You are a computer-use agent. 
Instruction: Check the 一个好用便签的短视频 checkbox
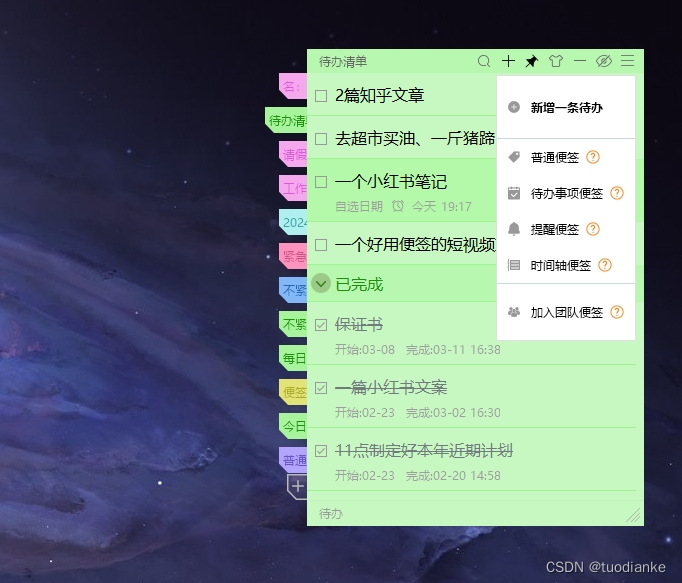coord(321,245)
